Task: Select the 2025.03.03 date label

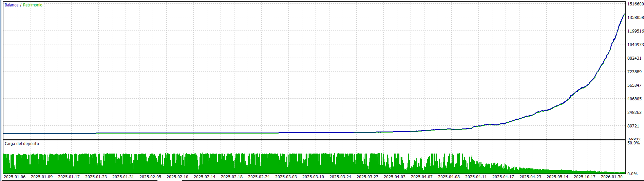Action: [286, 177]
